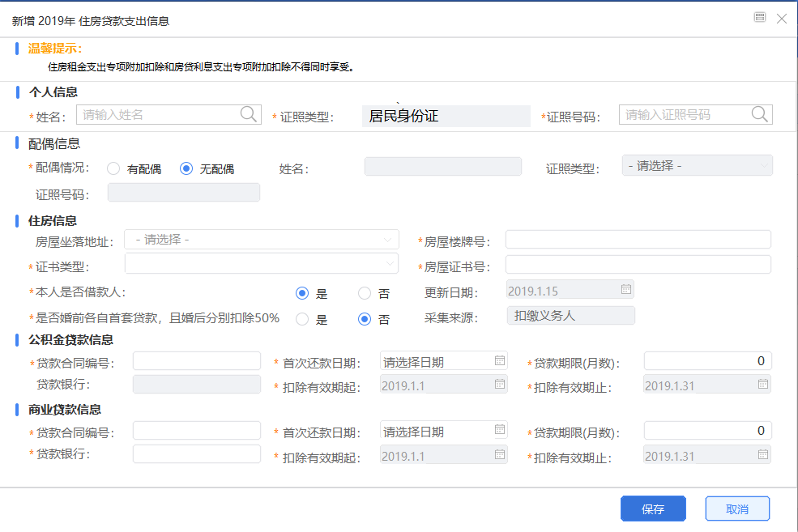This screenshot has height=532, width=798.
Task: Open the spouse 证照类型 请选择 dropdown
Action: 698,165
